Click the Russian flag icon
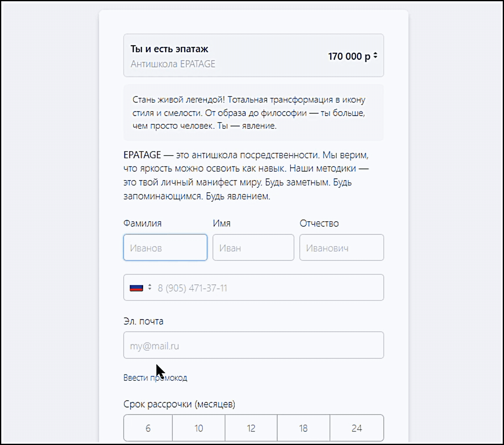The height and width of the screenshot is (445, 504). click(x=136, y=288)
